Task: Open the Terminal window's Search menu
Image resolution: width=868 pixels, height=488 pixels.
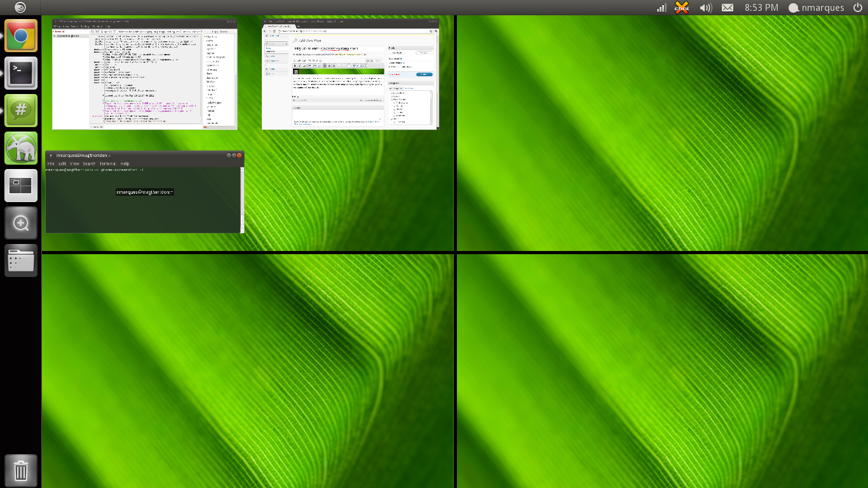Action: tap(89, 164)
